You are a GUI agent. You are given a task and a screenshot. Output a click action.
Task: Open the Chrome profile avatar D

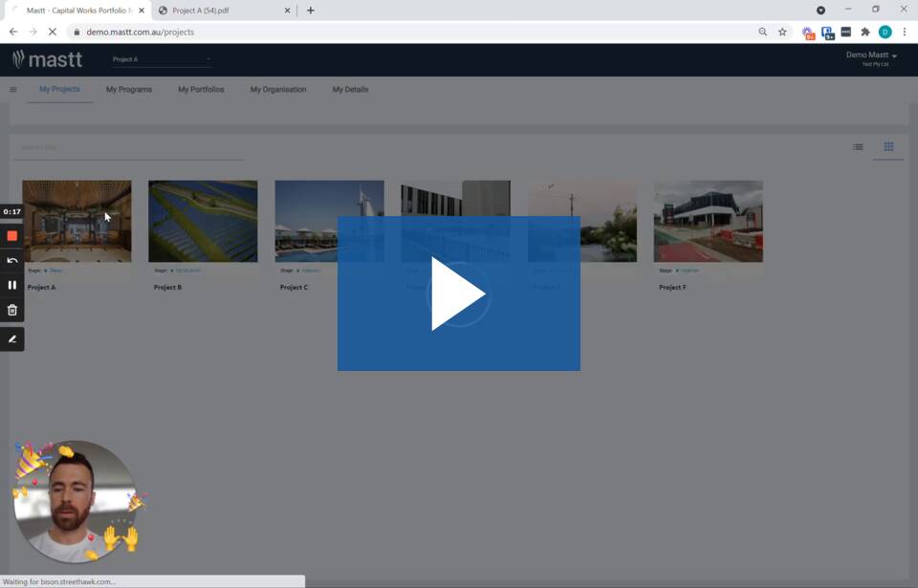point(885,33)
